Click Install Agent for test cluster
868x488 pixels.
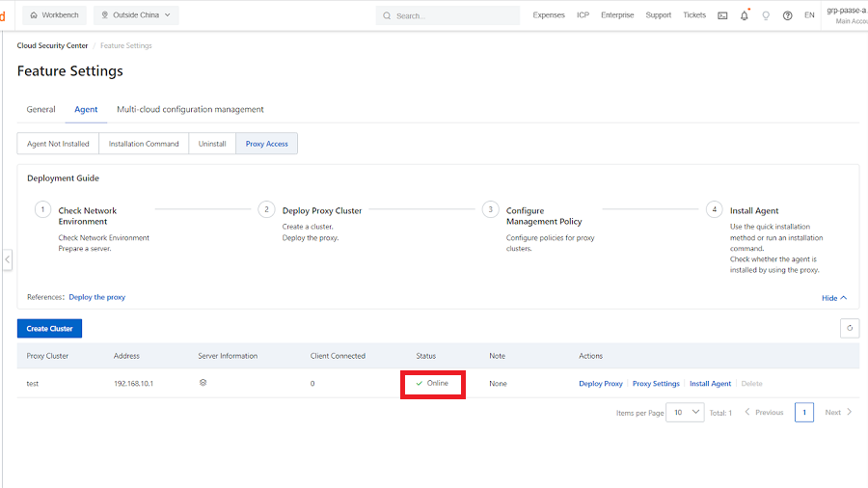710,384
